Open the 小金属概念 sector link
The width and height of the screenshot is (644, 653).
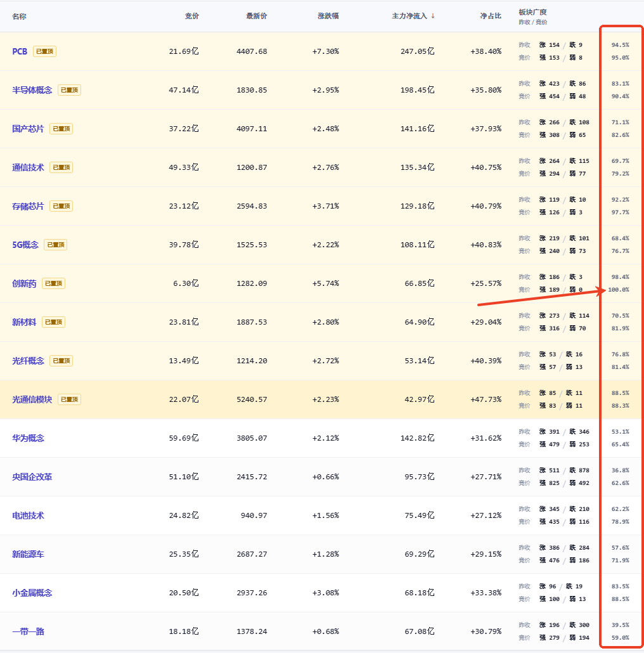click(x=32, y=593)
